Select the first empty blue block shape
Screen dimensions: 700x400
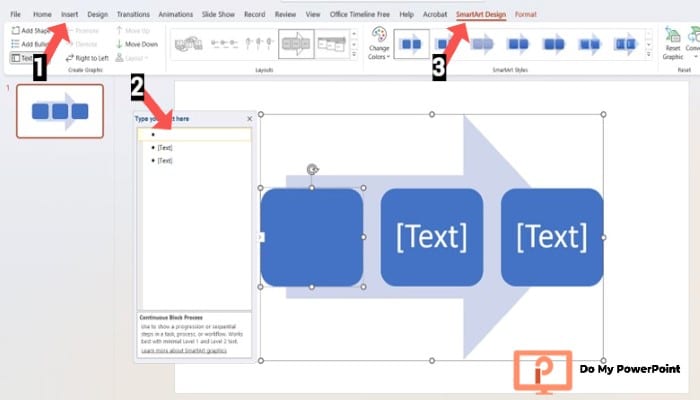click(x=312, y=238)
